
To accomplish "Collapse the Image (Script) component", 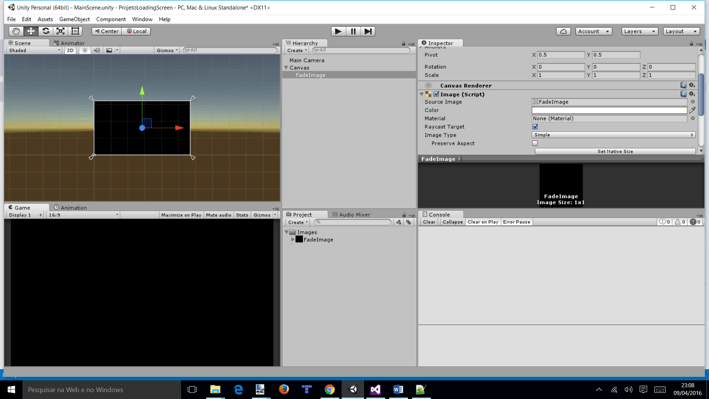I will pos(421,94).
